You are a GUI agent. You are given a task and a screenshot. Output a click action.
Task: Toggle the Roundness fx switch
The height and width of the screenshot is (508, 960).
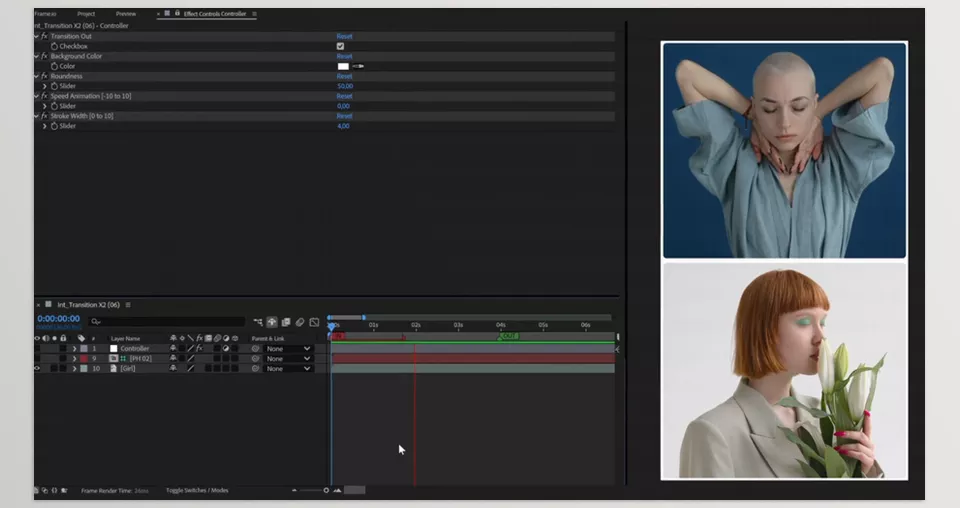[44, 76]
